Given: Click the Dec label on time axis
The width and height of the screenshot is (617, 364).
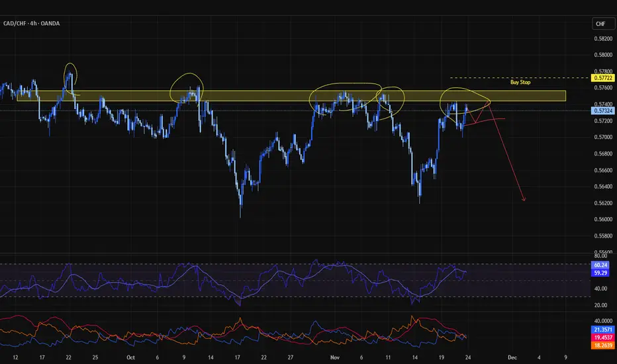Looking at the screenshot, I should (512, 357).
